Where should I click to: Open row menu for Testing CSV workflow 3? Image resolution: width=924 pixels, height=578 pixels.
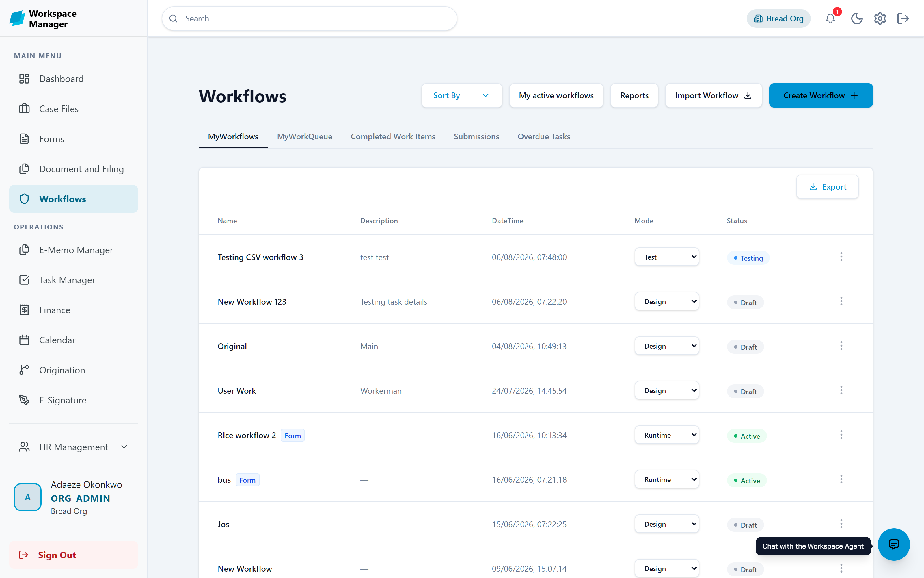(x=841, y=257)
